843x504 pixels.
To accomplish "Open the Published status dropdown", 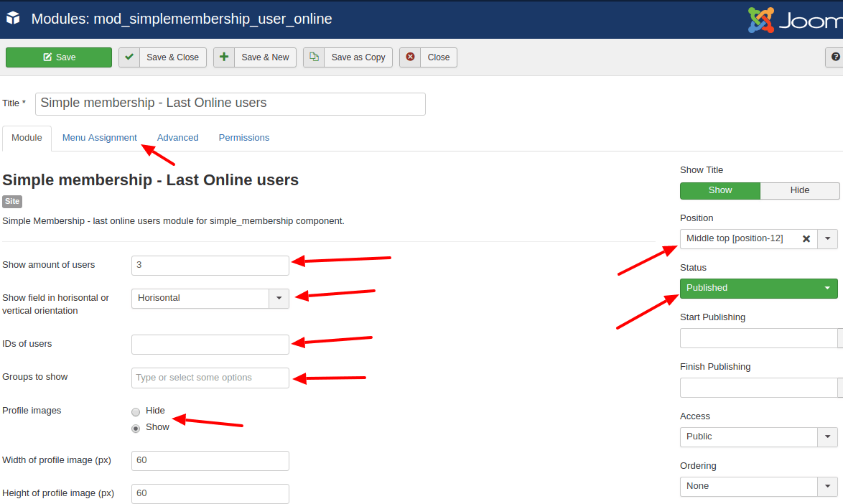I will coord(758,289).
